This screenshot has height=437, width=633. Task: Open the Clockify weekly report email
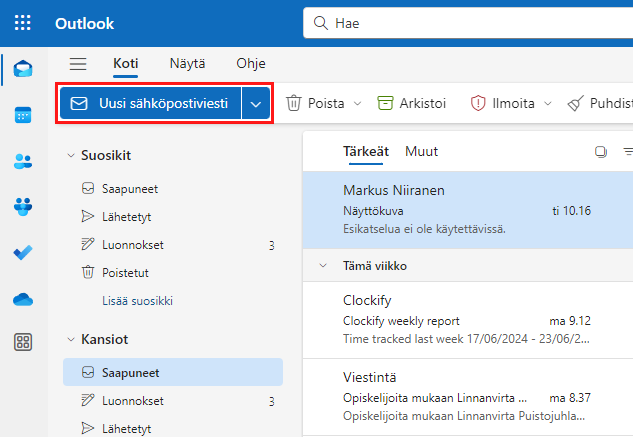468,320
